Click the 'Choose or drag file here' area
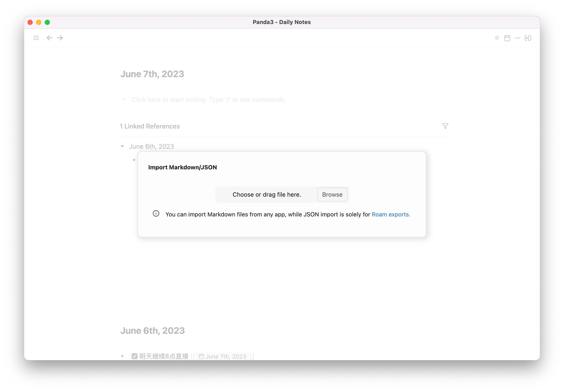The height and width of the screenshot is (392, 564). pos(266,195)
